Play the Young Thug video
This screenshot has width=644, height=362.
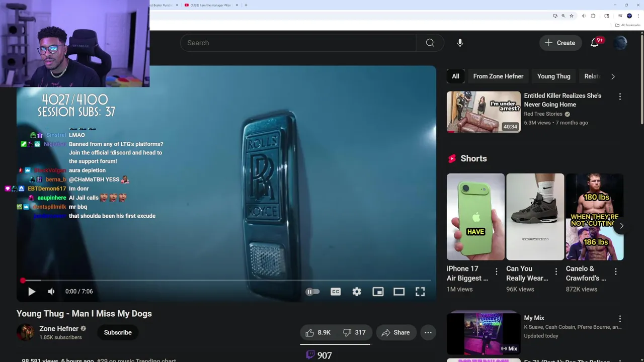click(31, 292)
